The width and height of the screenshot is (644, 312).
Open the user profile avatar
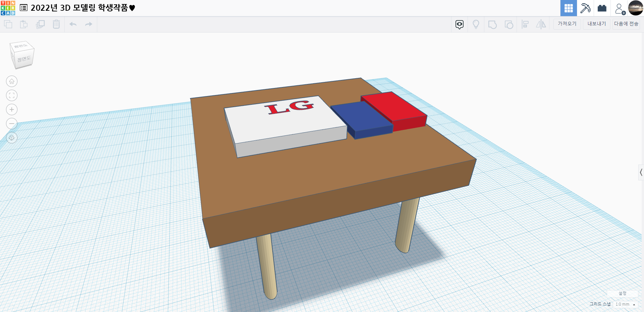[x=636, y=8]
